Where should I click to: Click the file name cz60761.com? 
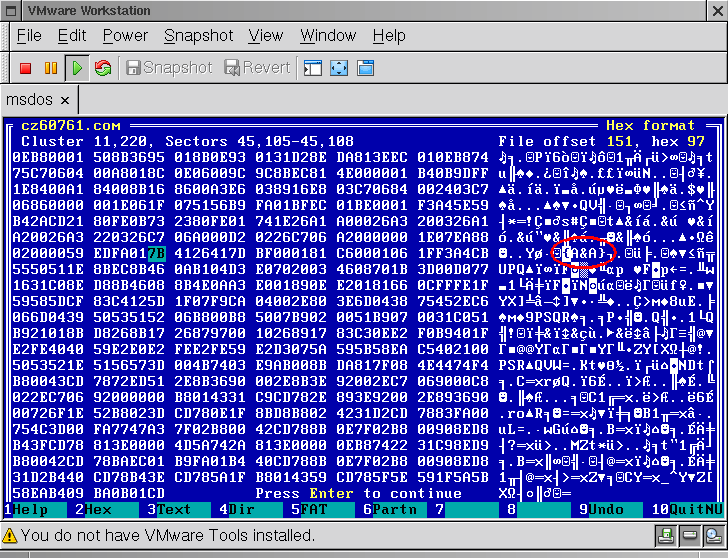(71, 126)
